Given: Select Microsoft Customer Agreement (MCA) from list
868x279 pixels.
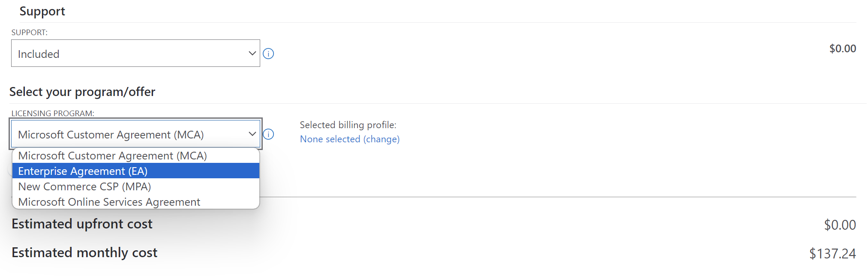Looking at the screenshot, I should tap(112, 156).
